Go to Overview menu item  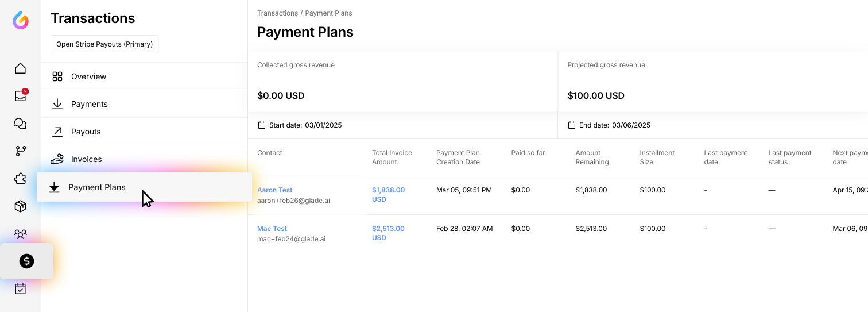point(88,76)
